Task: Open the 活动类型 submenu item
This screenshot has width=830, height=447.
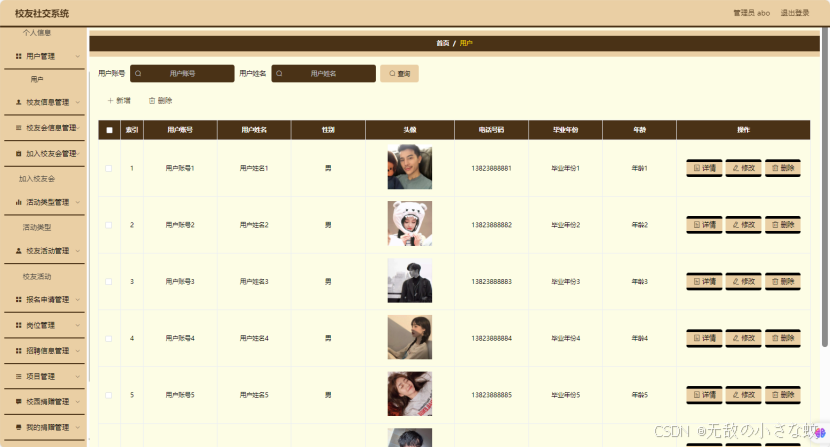Action: [x=37, y=227]
